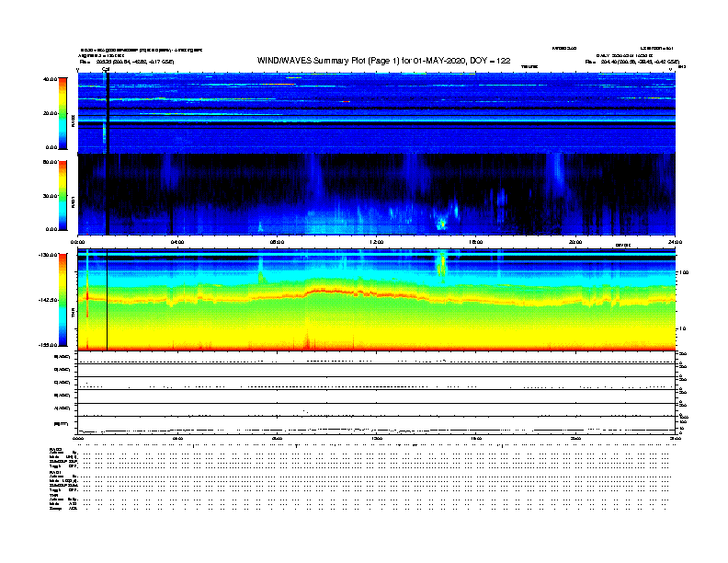Image resolution: width=728 pixels, height=563 pixels.
Task: Click the WIND/WAVES Summary Plot title
Action: (x=383, y=61)
